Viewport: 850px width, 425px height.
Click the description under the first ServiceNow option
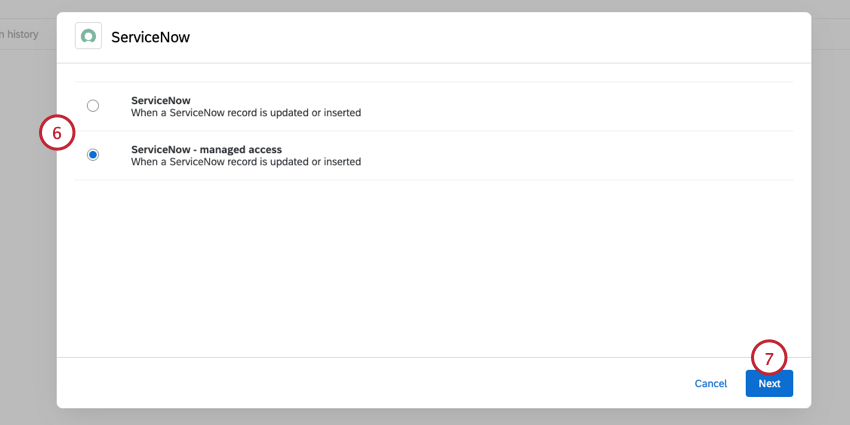pyautogui.click(x=245, y=113)
